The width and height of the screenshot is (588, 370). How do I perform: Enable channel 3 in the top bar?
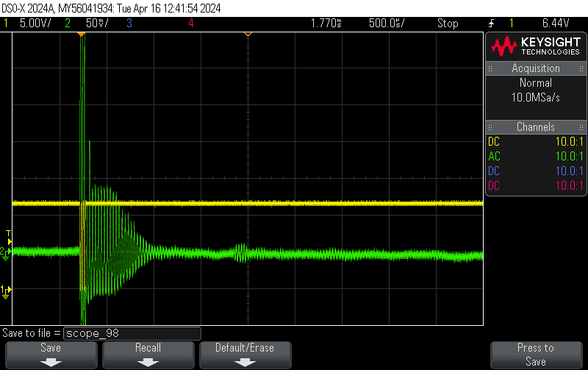pyautogui.click(x=129, y=24)
